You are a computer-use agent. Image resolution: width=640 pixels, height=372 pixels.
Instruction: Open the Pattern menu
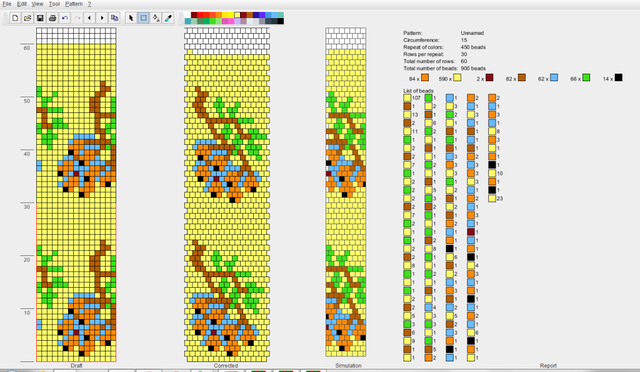click(x=74, y=4)
